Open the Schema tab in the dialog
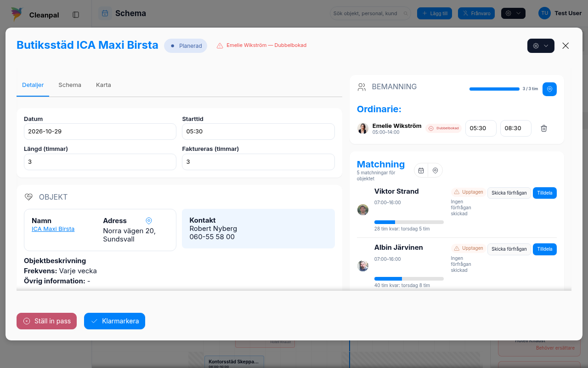Viewport: 588px width, 368px height. (x=70, y=85)
